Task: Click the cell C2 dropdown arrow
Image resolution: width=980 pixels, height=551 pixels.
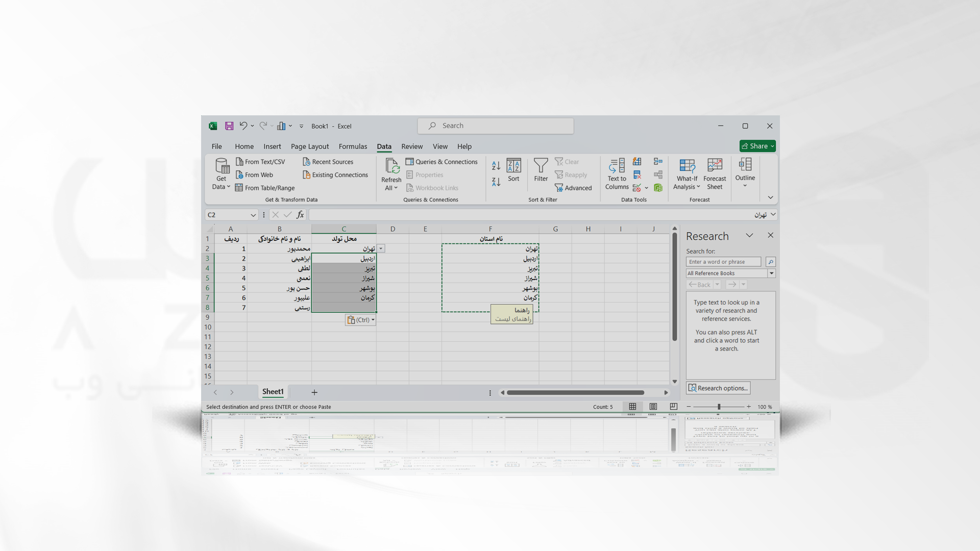Action: tap(381, 248)
